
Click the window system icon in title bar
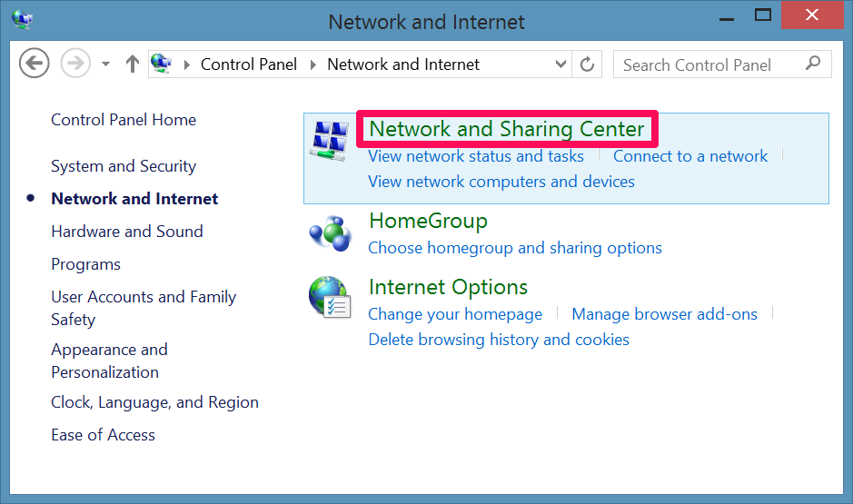tap(22, 20)
